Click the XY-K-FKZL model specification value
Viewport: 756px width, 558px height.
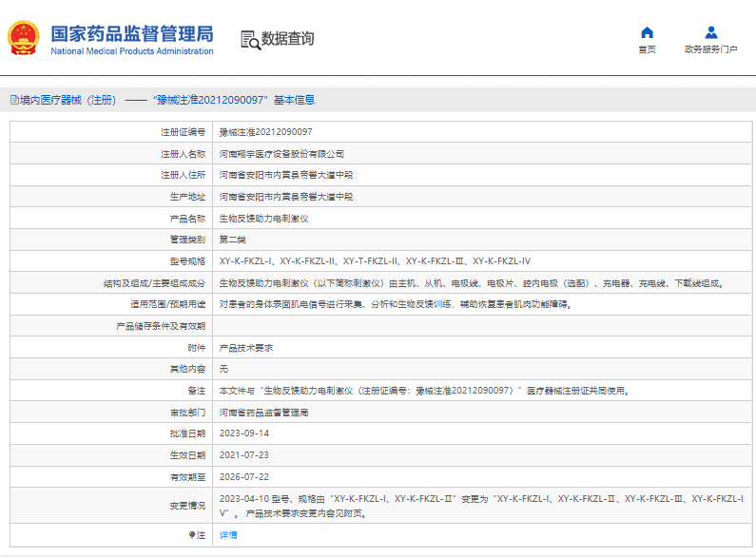tap(375, 261)
